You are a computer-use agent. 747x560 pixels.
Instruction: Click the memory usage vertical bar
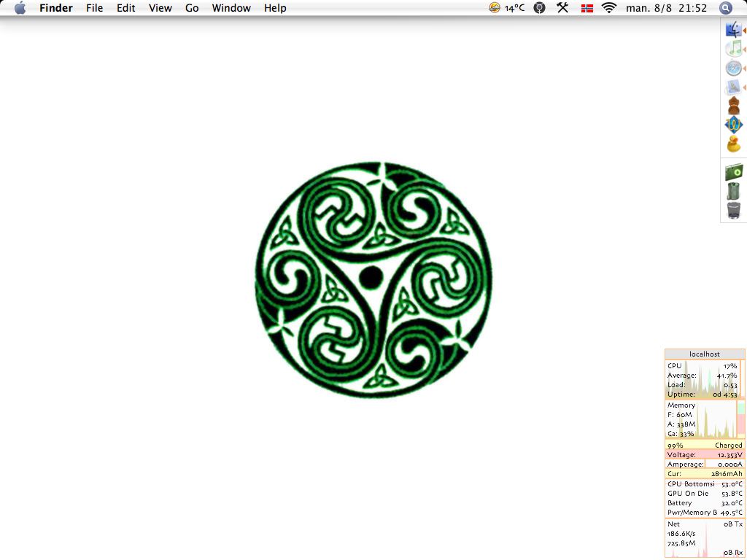tap(741, 419)
